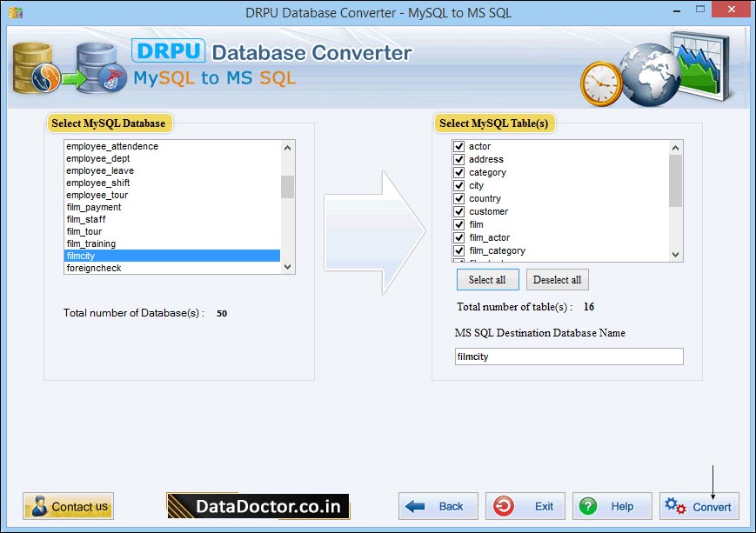Screen dimensions: 756x533
Task: Click the Convert gear icon
Action: click(x=674, y=506)
